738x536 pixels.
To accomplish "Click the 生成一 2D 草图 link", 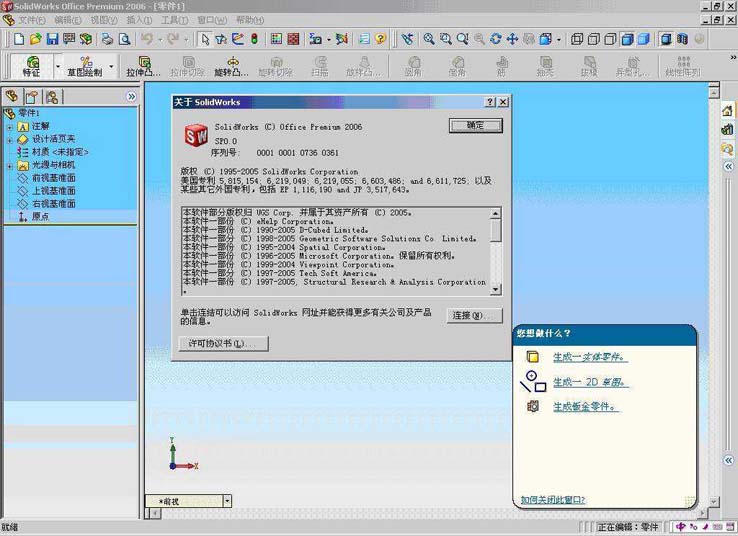I will pos(590,382).
